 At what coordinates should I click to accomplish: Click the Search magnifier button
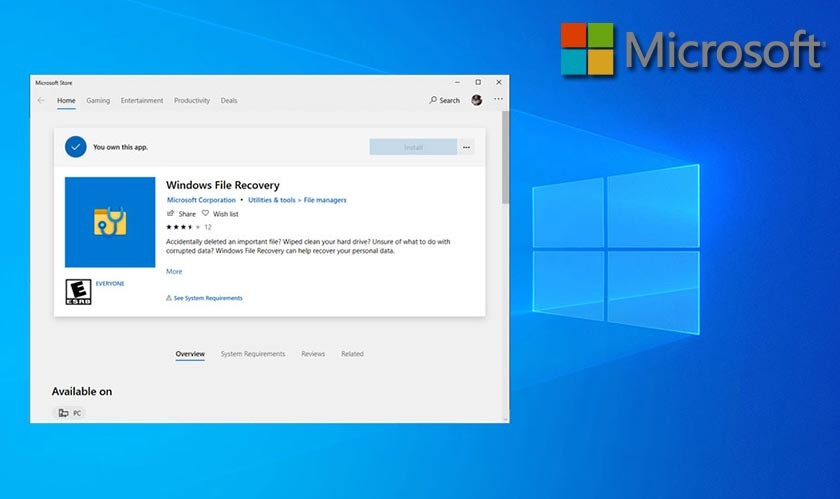(444, 100)
